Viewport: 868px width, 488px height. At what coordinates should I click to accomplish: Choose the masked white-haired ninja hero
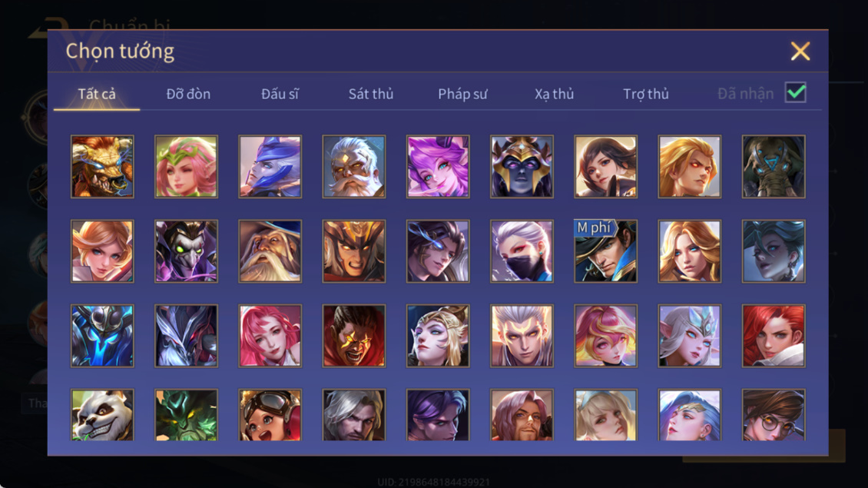point(522,251)
